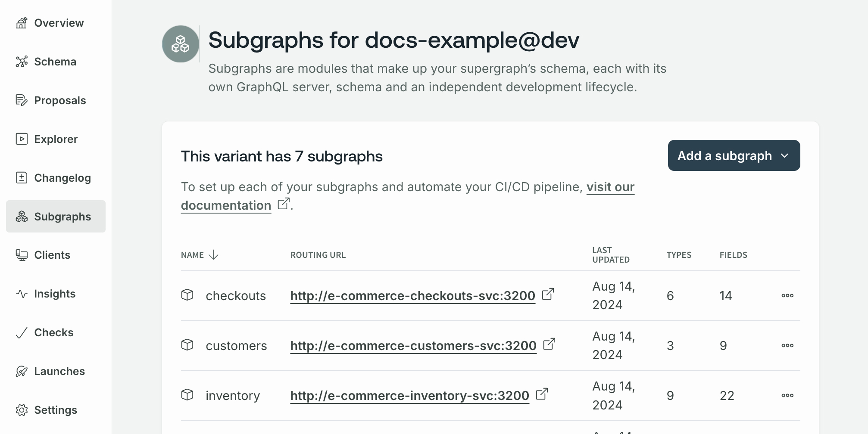Click the Checks checkmark icon

click(22, 332)
